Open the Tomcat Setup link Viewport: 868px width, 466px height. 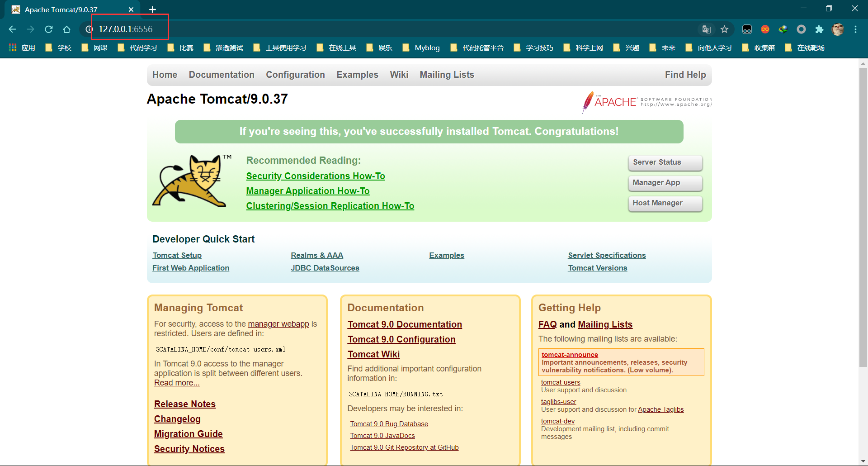177,255
